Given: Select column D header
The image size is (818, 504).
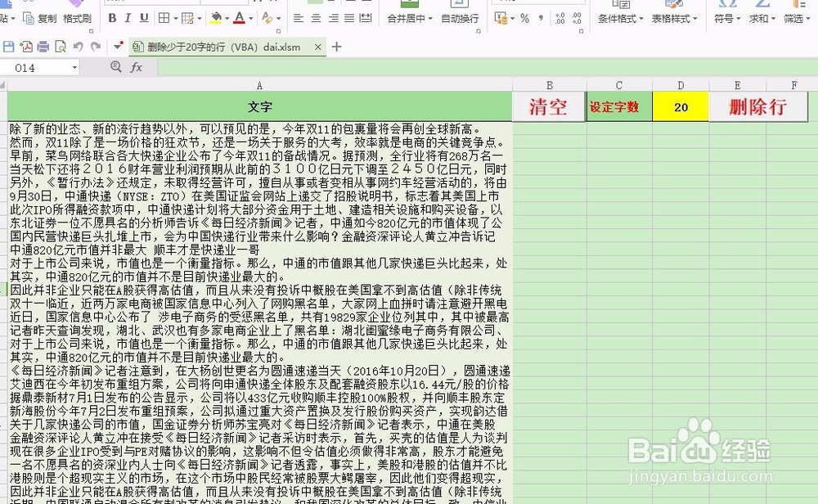Looking at the screenshot, I should point(681,86).
